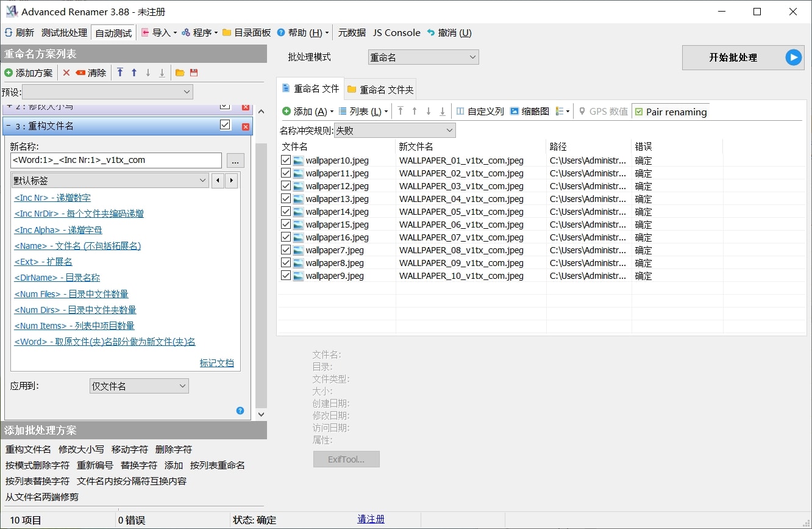812x529 pixels.
Task: Insert the <Inc Alpha> tag link
Action: pyautogui.click(x=59, y=230)
